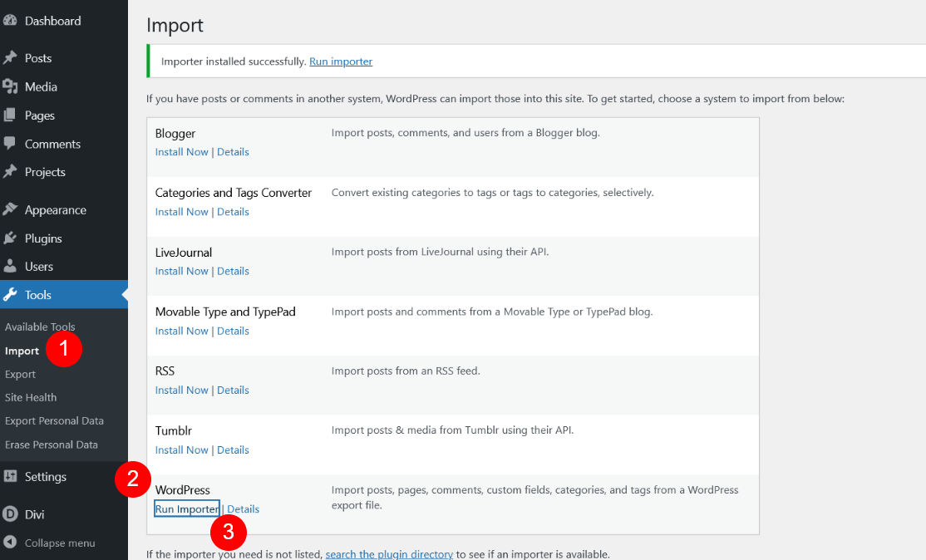Click the Tools wrench icon
Screen dimensions: 926x560
(x=10, y=294)
